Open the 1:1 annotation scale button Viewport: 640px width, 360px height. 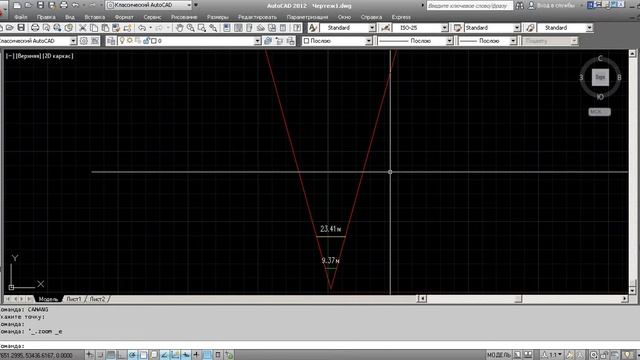(553, 355)
